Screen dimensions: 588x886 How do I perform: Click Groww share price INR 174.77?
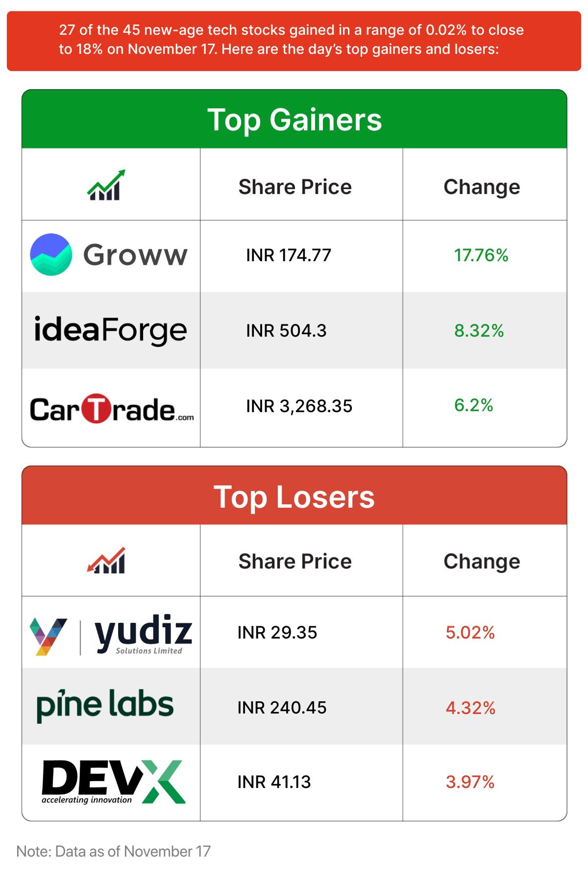point(289,255)
